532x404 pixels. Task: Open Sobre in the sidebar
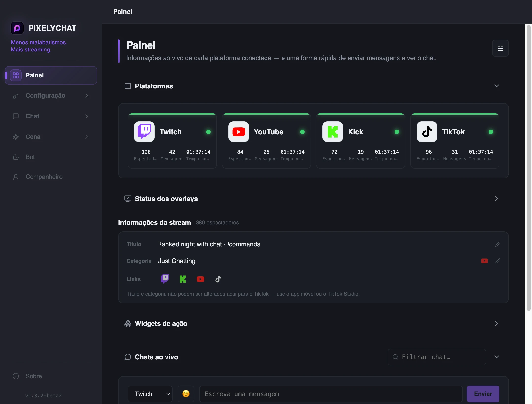(x=51, y=376)
